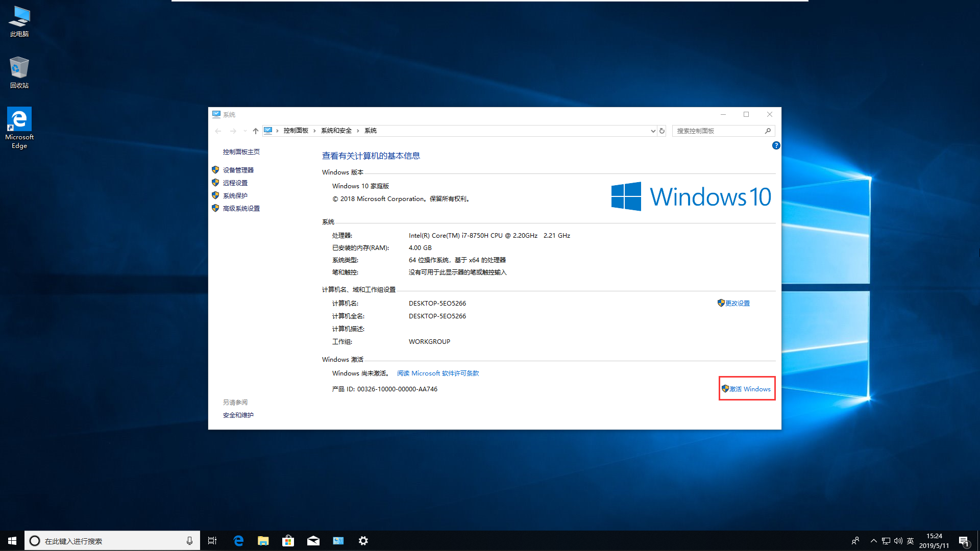This screenshot has height=551, width=980.
Task: Click the blue help question mark icon
Action: pos(776,145)
